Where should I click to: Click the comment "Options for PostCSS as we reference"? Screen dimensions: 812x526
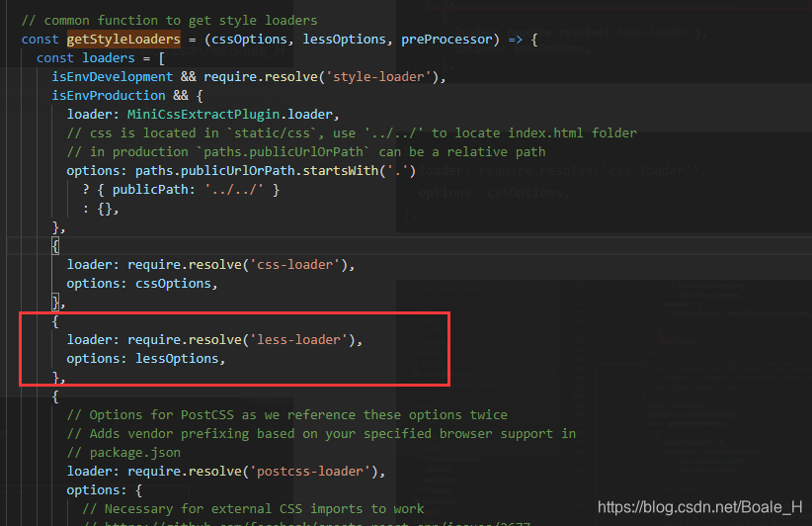click(x=286, y=415)
